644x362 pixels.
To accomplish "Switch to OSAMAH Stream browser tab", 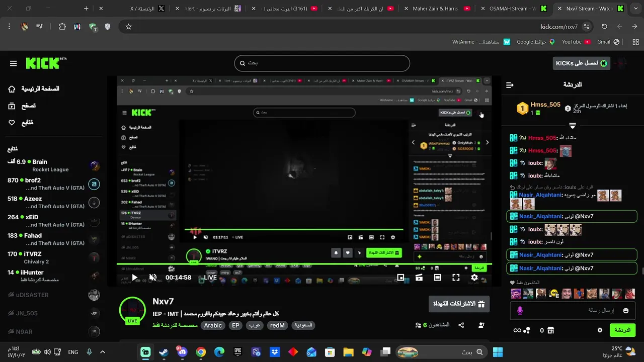I will 513,9.
